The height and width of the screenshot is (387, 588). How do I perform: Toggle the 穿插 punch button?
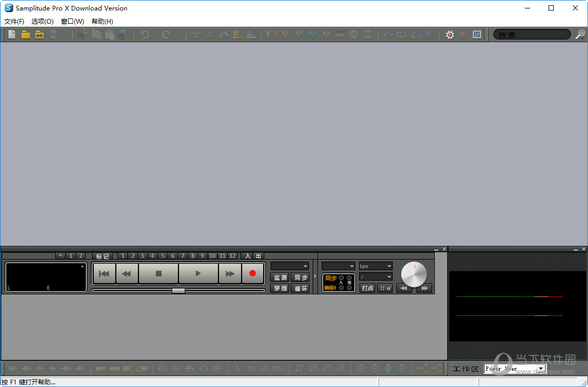coord(280,288)
